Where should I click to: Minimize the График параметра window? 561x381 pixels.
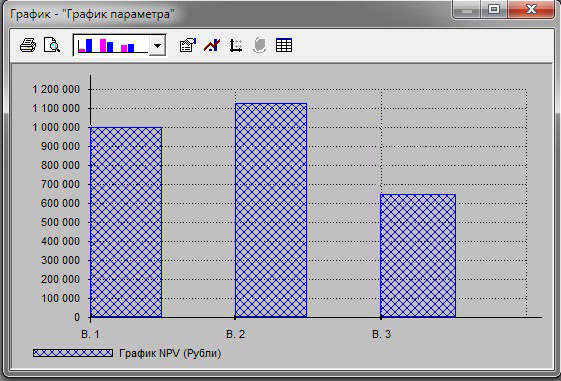(x=466, y=9)
